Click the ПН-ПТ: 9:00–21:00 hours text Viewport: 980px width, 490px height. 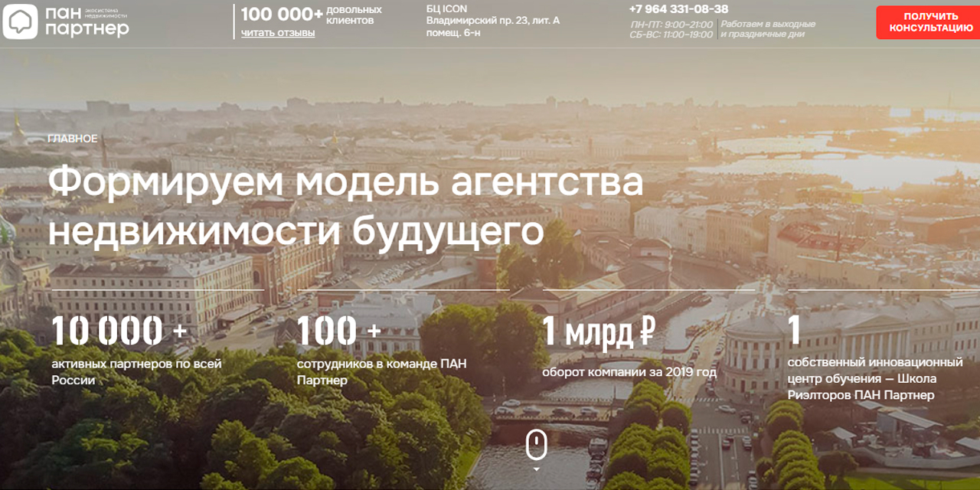coord(671,24)
